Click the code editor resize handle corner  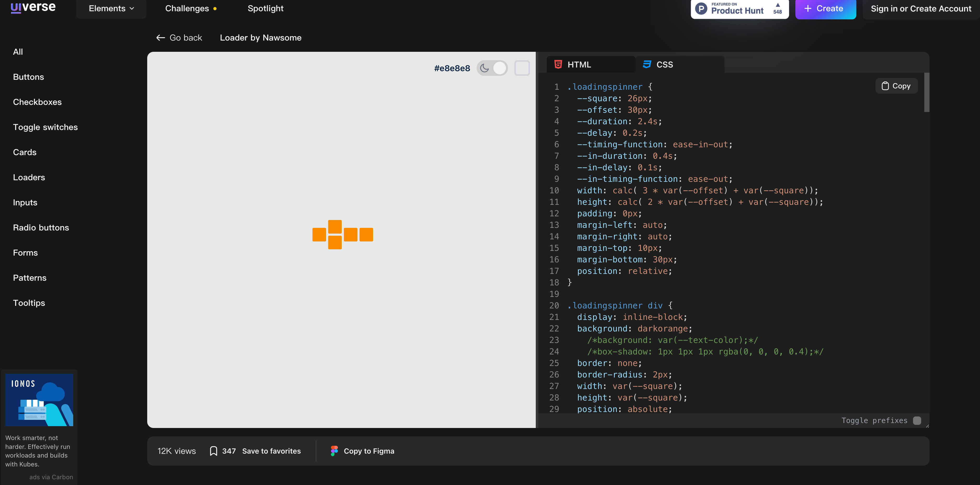[x=927, y=426]
